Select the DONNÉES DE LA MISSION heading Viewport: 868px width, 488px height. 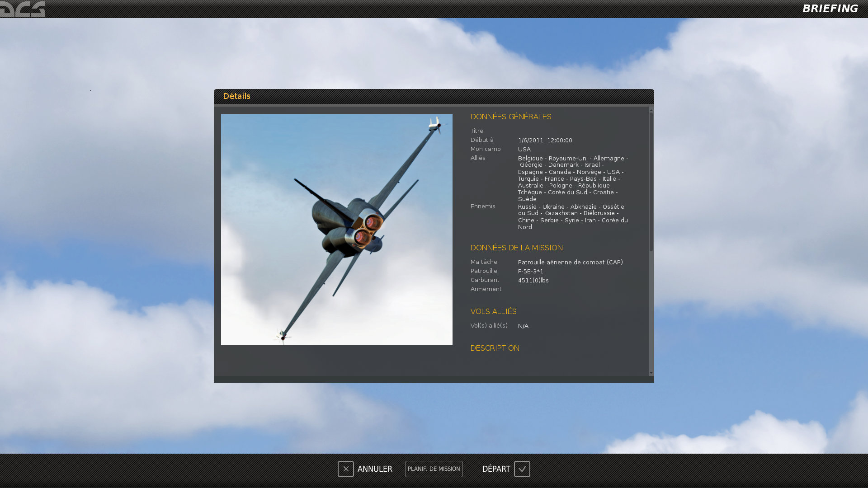click(x=516, y=248)
